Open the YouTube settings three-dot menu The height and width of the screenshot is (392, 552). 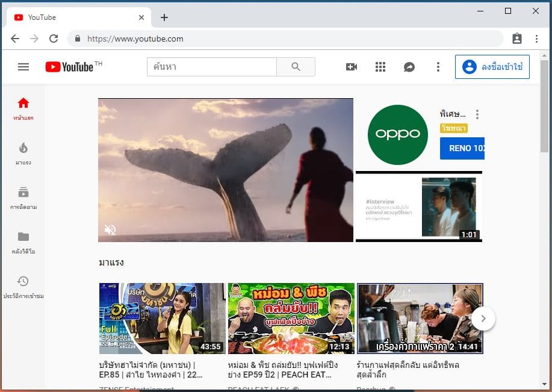(x=438, y=67)
